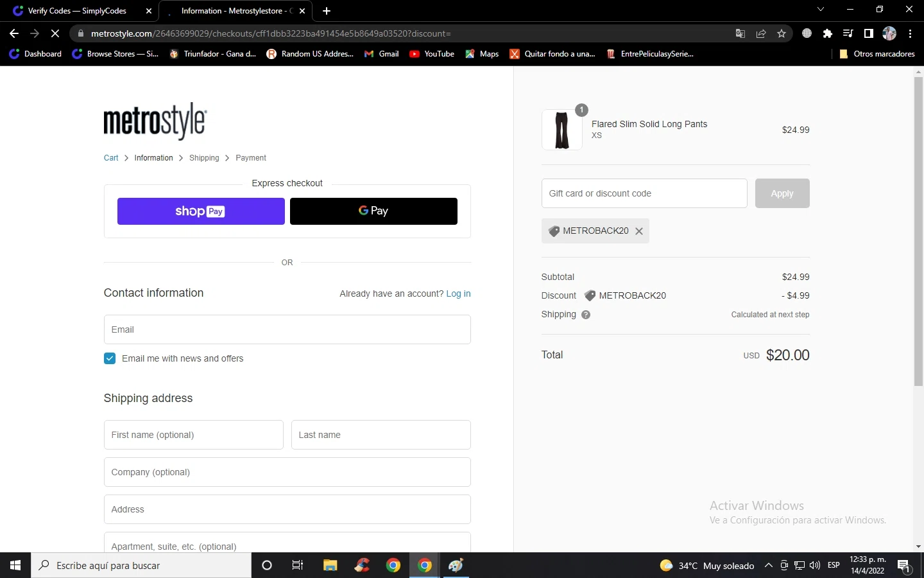Open the Triunfador bookmark
The width and height of the screenshot is (924, 578).
tap(212, 54)
